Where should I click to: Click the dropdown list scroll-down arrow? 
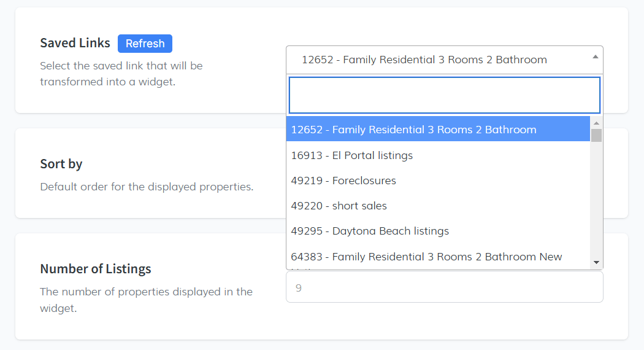pyautogui.click(x=596, y=263)
